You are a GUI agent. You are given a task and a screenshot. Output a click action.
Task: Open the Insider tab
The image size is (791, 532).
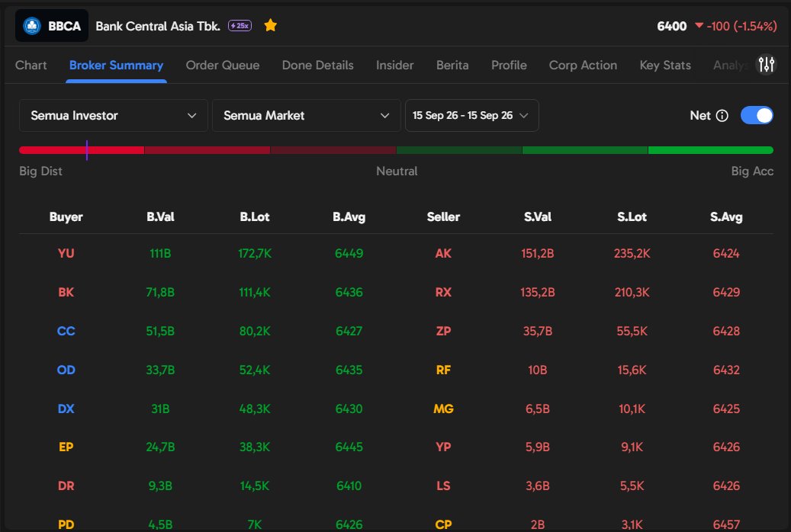click(x=394, y=65)
